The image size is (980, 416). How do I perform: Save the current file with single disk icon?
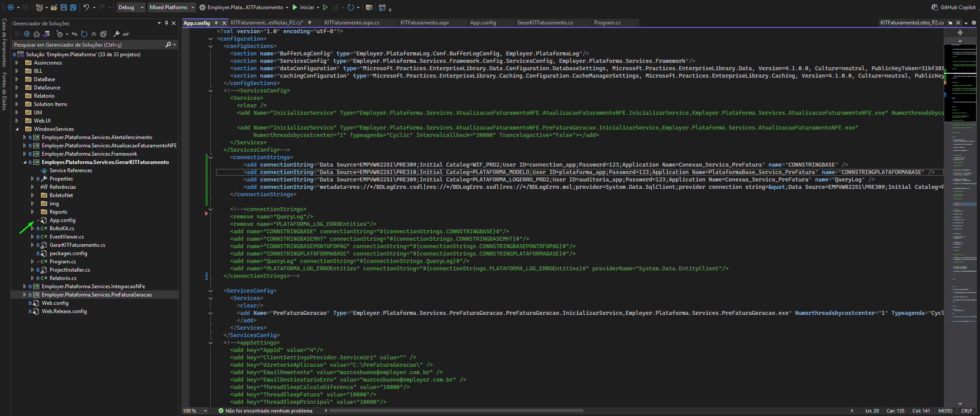(x=64, y=7)
